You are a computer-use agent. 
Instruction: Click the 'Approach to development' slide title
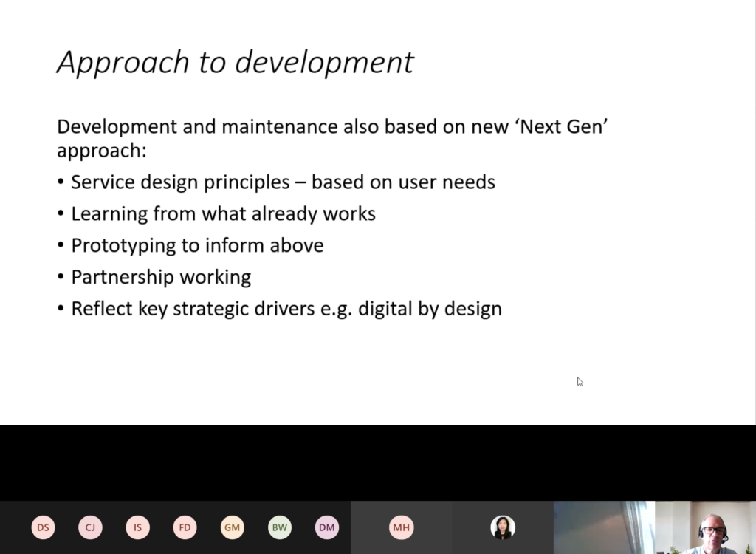coord(235,62)
